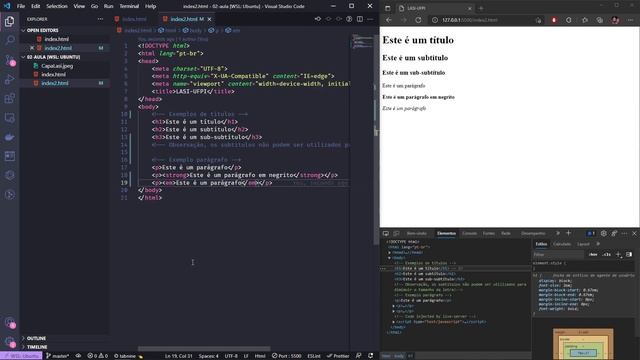This screenshot has height=360, width=640.
Task: Toggle device emulation in DevTools
Action: click(x=396, y=233)
